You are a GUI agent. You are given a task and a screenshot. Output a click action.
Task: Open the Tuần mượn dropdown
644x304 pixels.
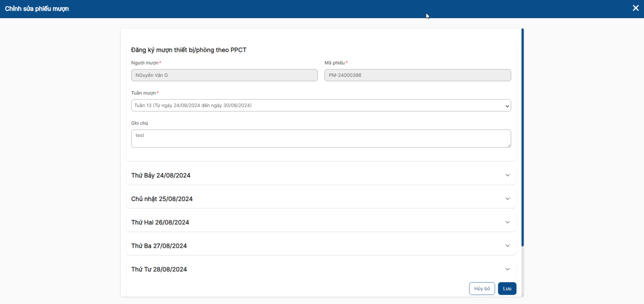point(321,105)
